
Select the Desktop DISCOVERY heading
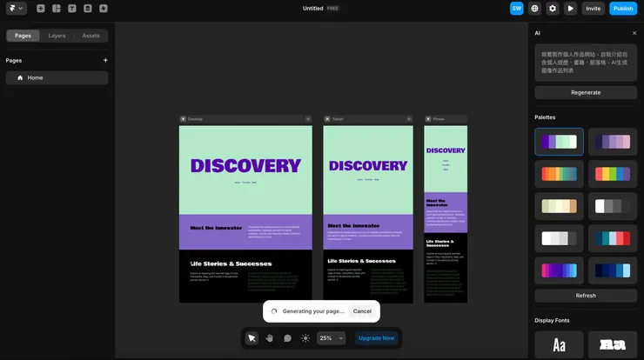[x=245, y=166]
